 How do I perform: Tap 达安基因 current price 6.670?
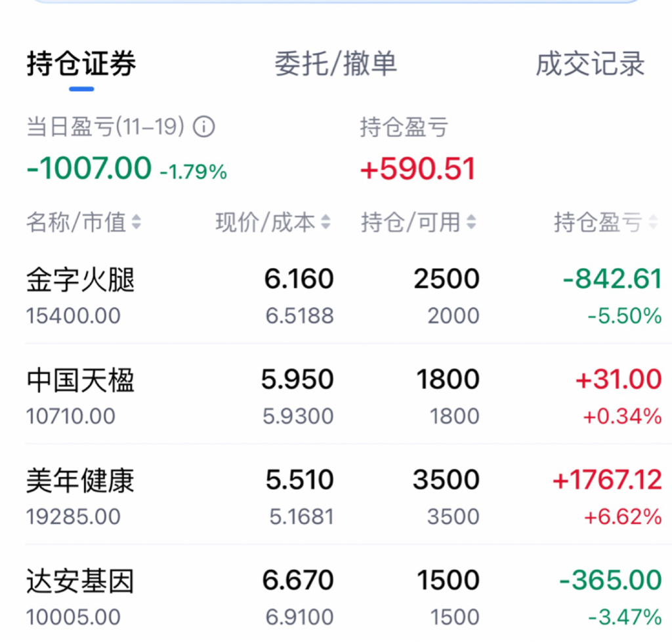298,580
